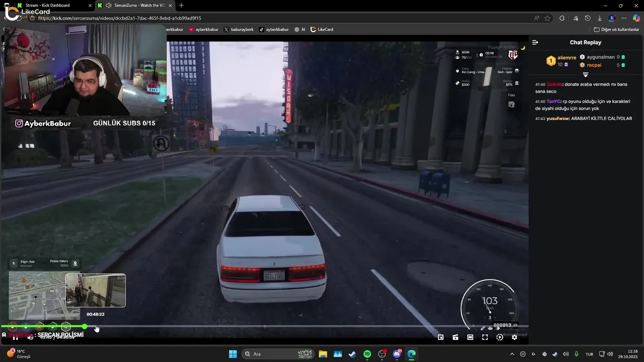Screen dimensions: 644x362
Task: Click username TanYC in chat replay
Action: point(553,102)
